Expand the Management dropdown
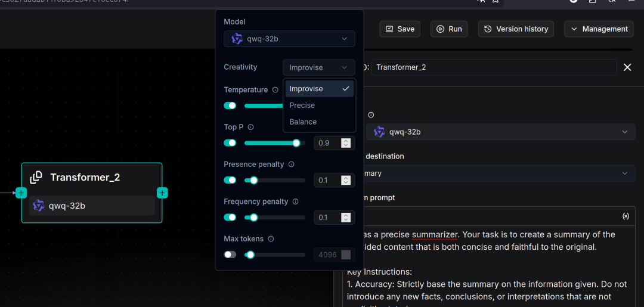Screen dimensions: 644x307 coord(599,29)
